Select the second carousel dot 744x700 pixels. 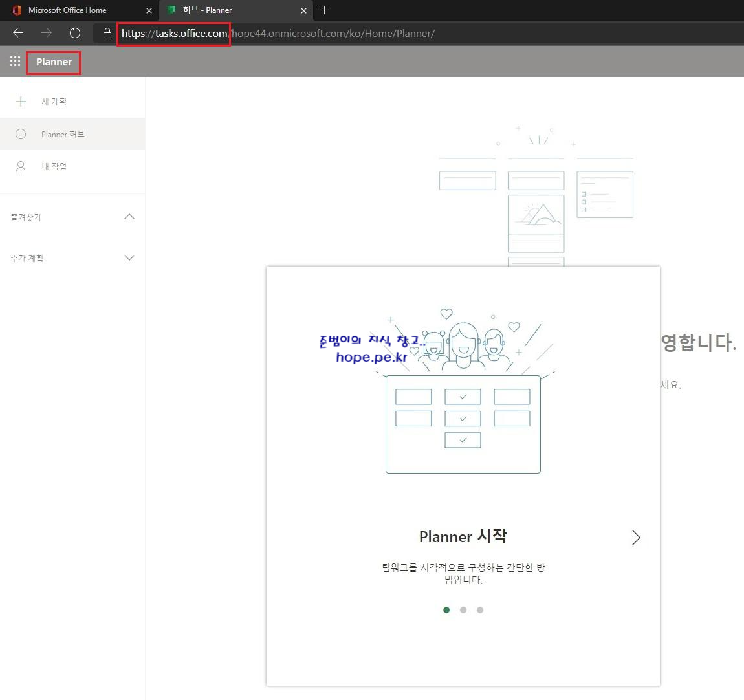[463, 610]
